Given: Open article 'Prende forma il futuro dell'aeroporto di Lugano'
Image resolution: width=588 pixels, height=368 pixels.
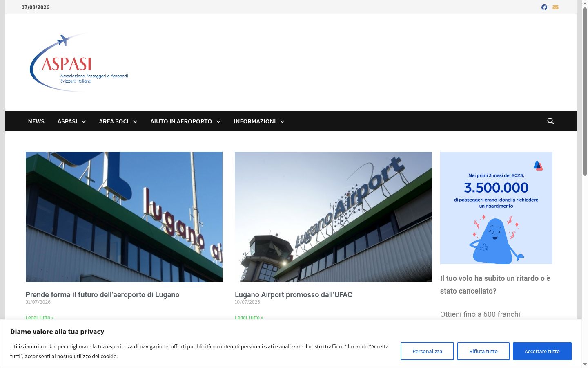Looking at the screenshot, I should (102, 295).
